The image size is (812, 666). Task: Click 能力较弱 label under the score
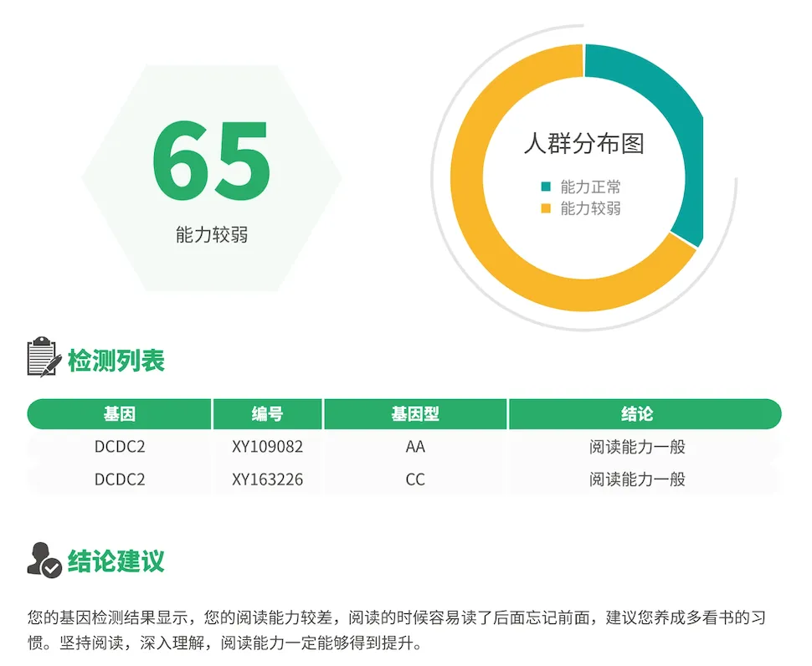point(212,235)
